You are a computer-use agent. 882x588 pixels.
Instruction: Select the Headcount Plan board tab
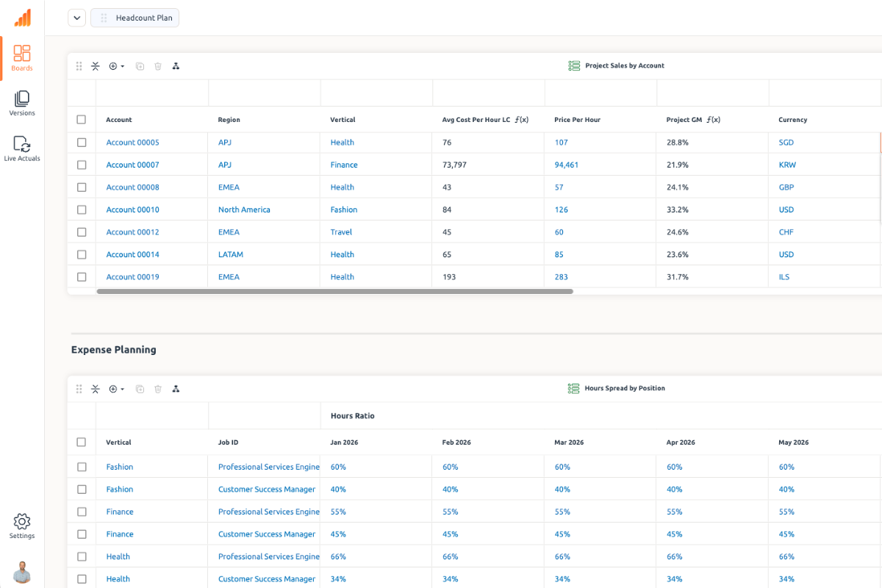click(135, 18)
